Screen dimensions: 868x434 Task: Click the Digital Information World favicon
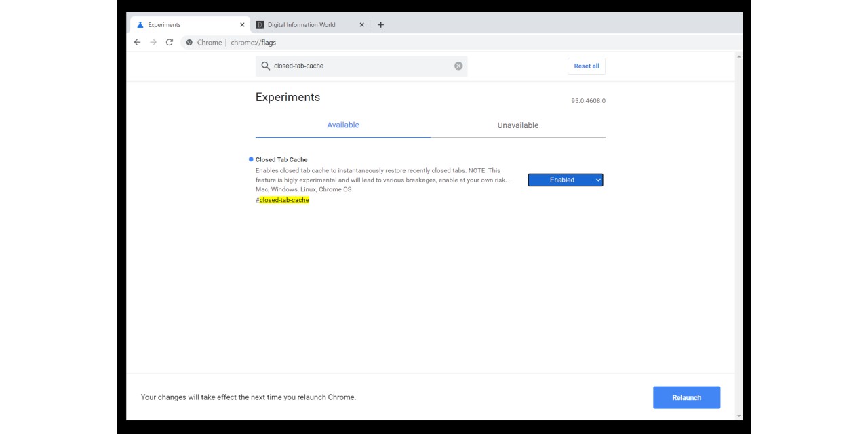[260, 25]
